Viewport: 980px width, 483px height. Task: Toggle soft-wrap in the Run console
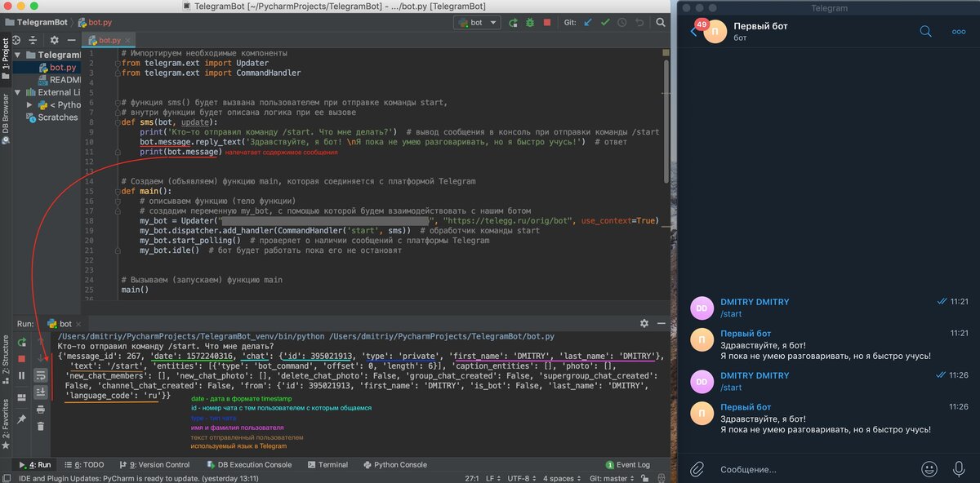[41, 375]
